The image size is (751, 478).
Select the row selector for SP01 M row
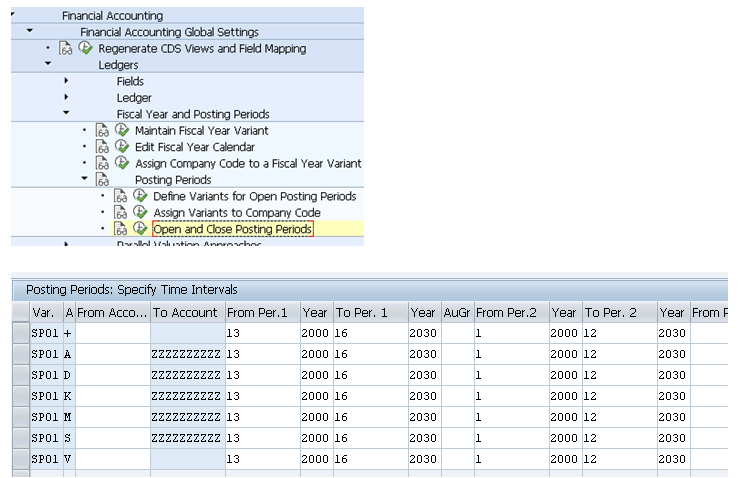(21, 417)
